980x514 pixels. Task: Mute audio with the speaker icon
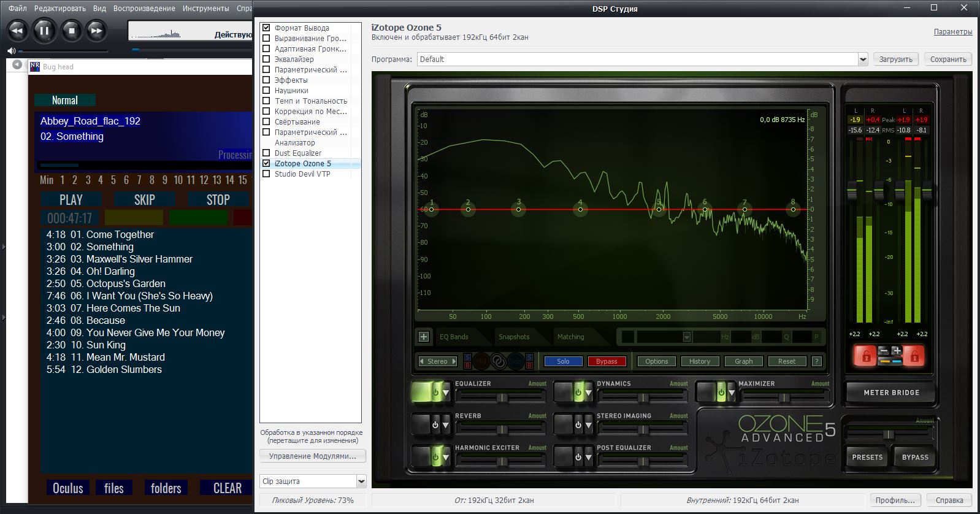click(x=11, y=51)
